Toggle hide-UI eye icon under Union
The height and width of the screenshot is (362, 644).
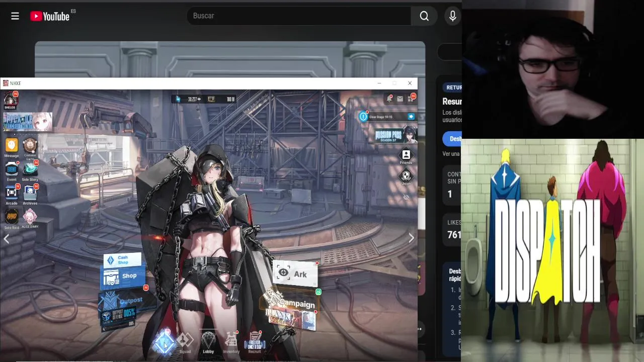click(406, 197)
